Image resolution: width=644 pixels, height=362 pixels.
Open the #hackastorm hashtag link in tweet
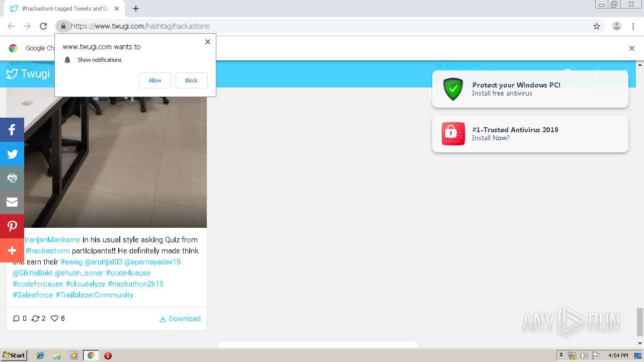[x=47, y=251]
